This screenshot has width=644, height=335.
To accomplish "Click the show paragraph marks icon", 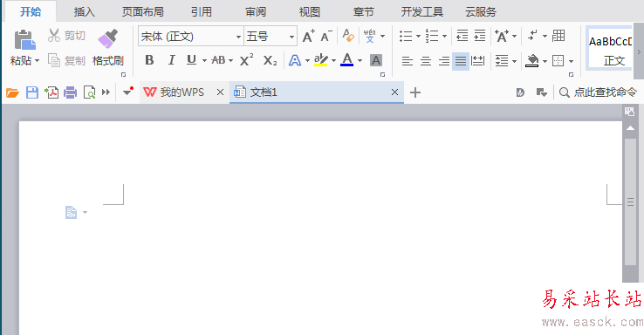I will [x=532, y=36].
